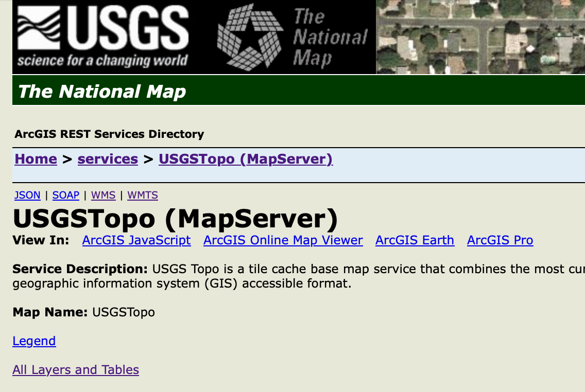The image size is (585, 392).
Task: Open the Legend link
Action: (x=34, y=341)
